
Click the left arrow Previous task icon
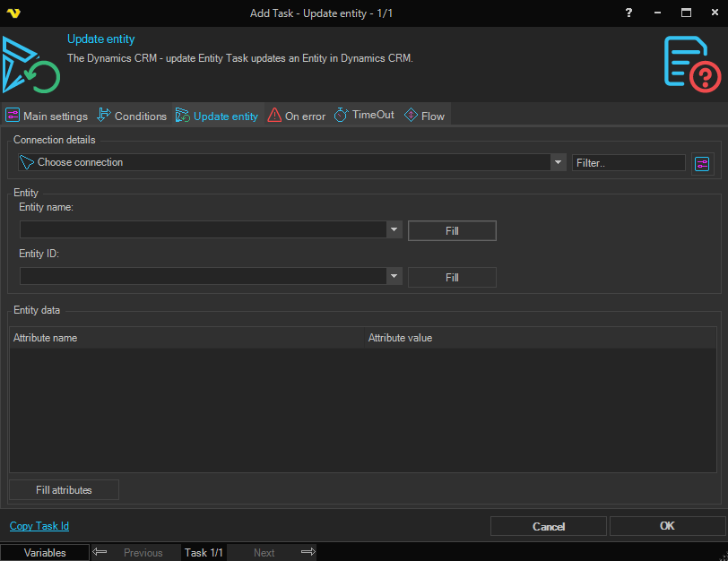tap(100, 553)
